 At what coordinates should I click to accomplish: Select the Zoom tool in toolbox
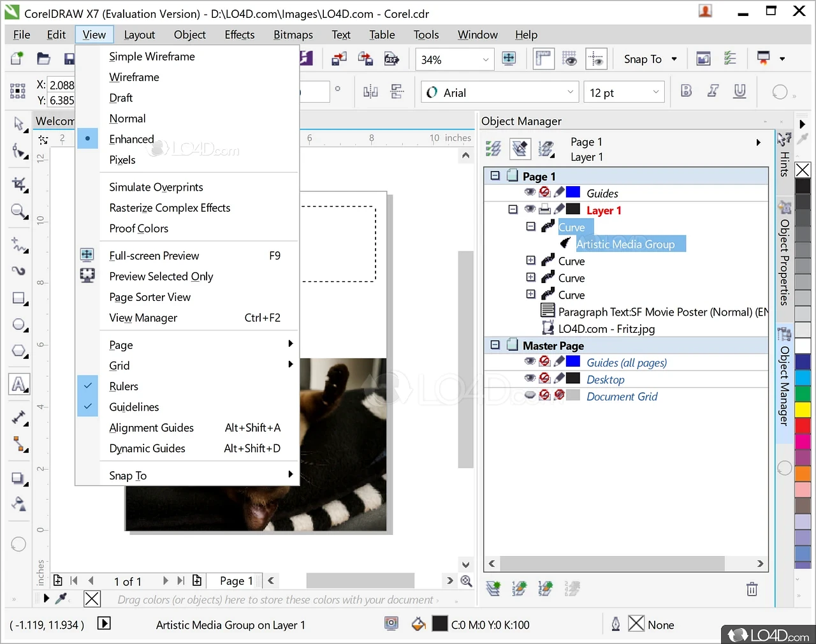tap(19, 211)
